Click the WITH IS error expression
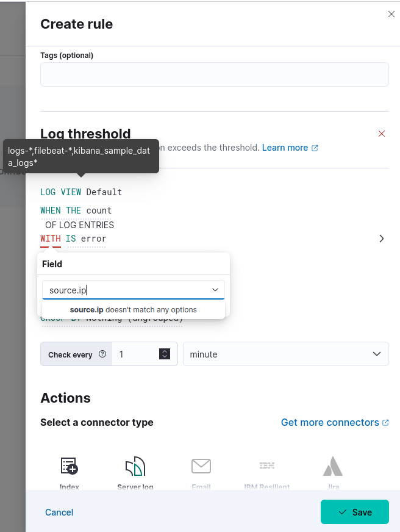This screenshot has height=532, width=400. pyautogui.click(x=73, y=239)
